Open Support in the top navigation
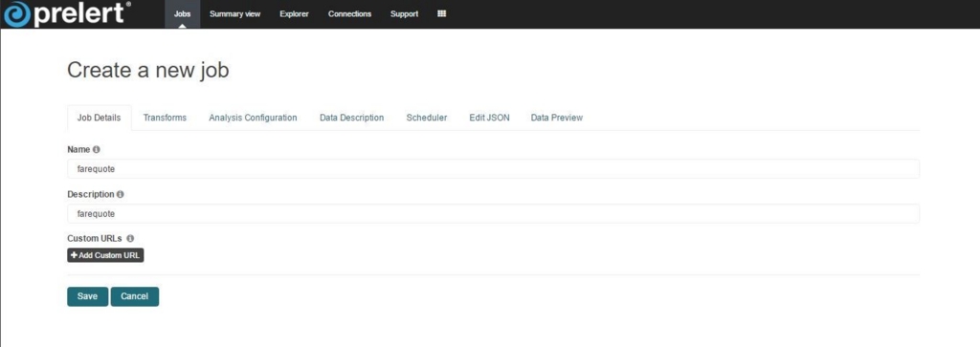 [x=405, y=13]
